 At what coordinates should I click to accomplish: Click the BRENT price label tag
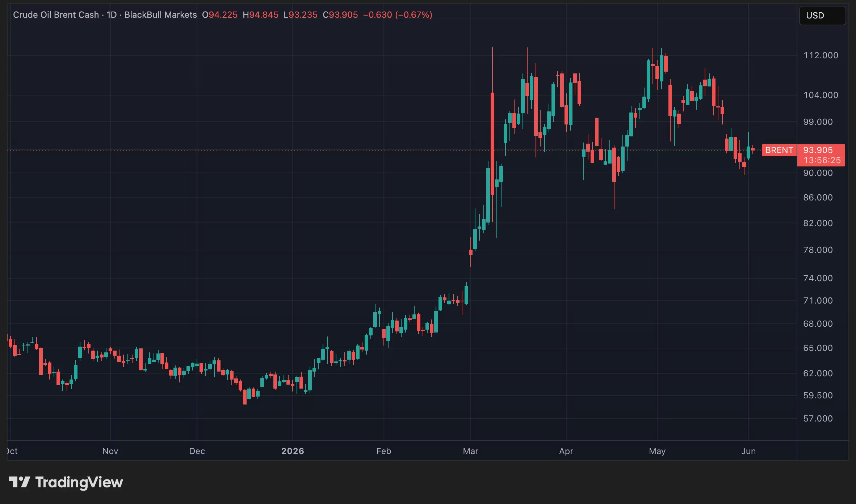[779, 150]
